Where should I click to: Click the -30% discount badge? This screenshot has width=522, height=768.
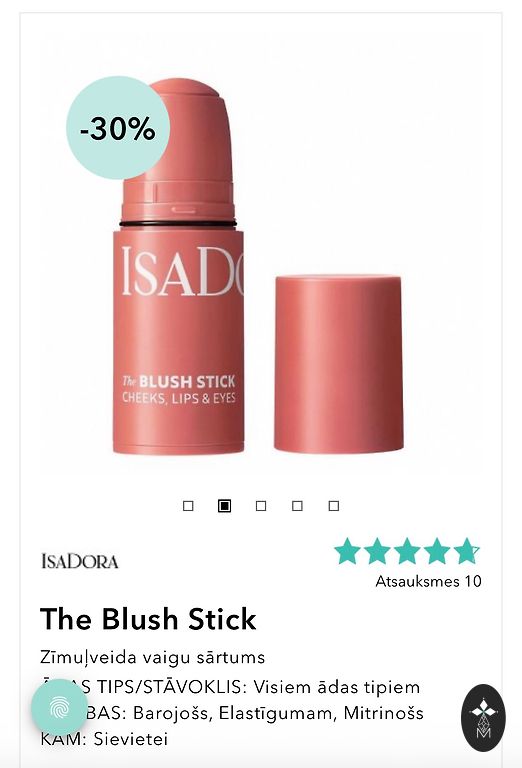(118, 128)
